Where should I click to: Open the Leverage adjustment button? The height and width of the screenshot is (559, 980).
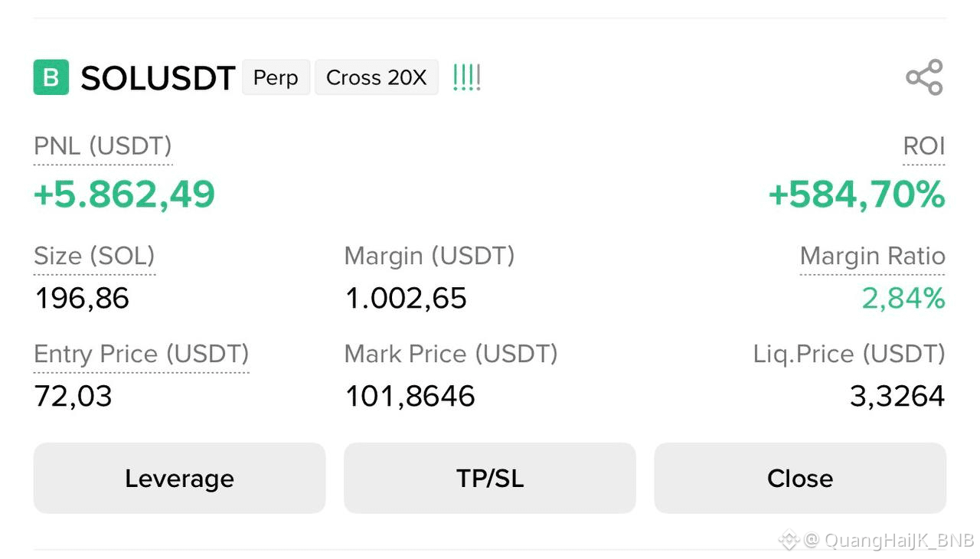tap(179, 478)
